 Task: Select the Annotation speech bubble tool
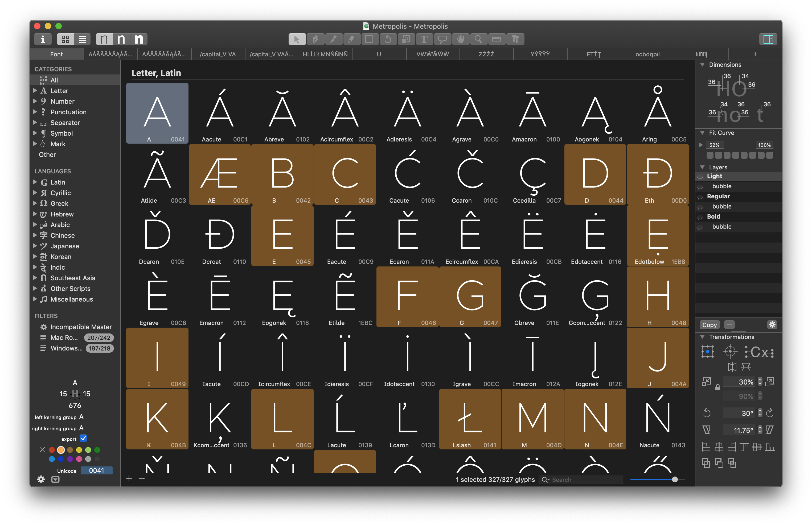[442, 39]
